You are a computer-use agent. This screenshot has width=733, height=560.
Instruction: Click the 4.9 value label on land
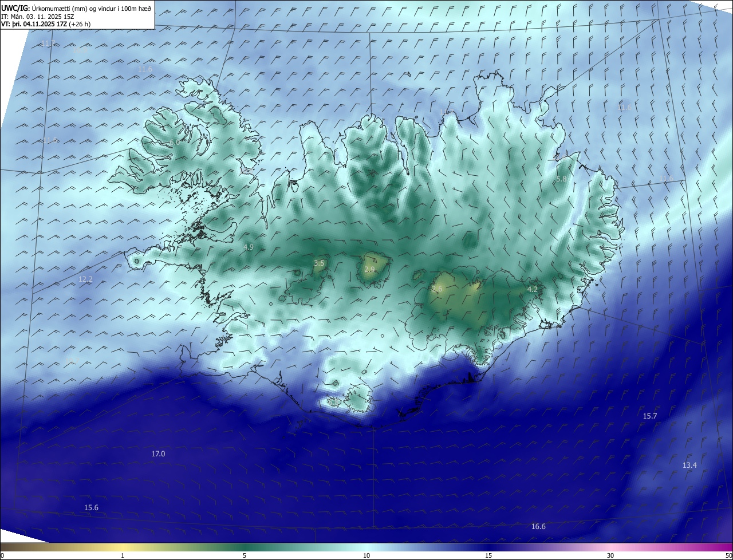(249, 247)
